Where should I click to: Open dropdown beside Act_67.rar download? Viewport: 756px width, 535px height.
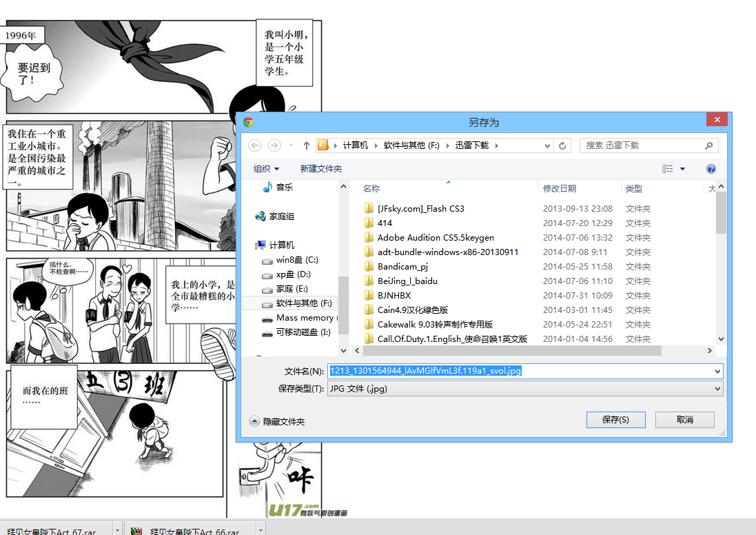pyautogui.click(x=117, y=529)
